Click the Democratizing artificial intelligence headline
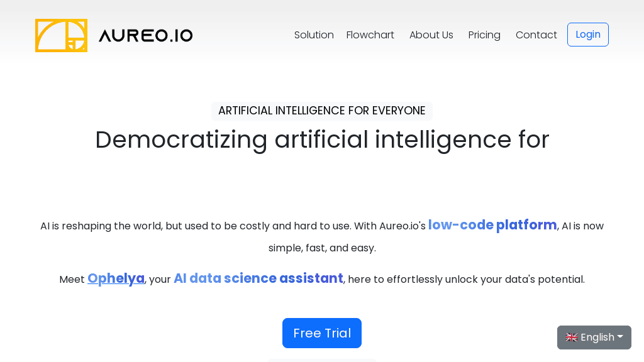The height and width of the screenshot is (362, 644). [322, 140]
